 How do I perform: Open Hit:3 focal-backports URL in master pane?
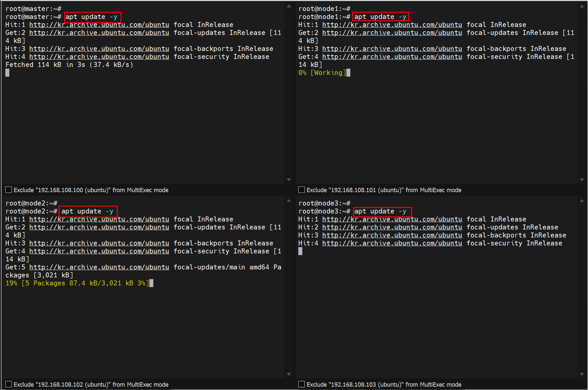coord(99,49)
